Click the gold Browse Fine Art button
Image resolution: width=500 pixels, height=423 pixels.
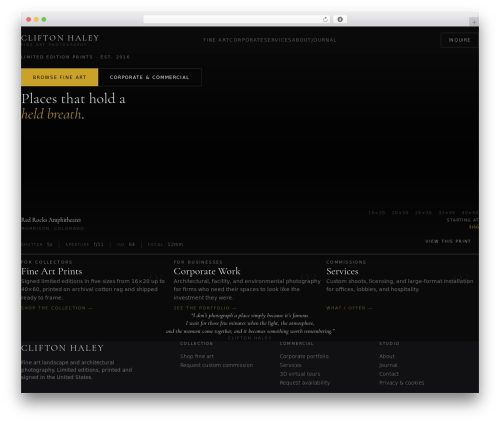60,77
